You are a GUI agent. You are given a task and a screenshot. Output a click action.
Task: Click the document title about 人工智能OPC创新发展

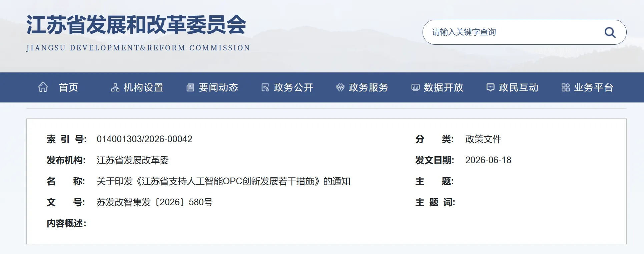click(223, 181)
